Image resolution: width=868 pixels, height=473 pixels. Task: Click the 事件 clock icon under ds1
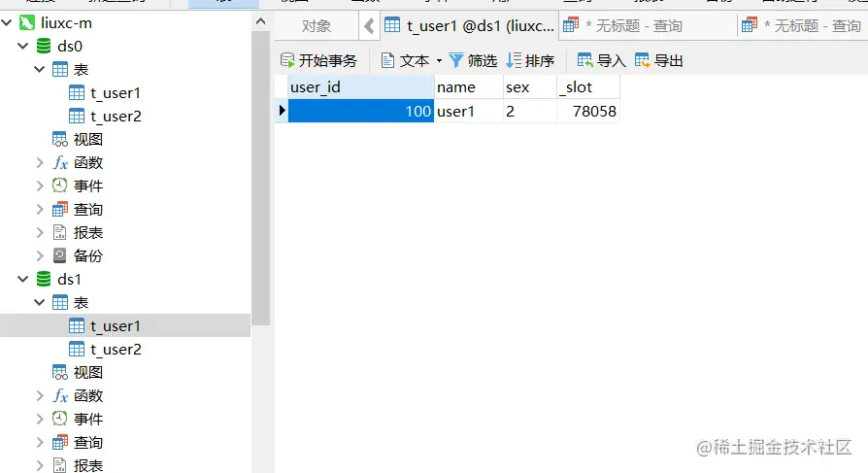(x=60, y=420)
